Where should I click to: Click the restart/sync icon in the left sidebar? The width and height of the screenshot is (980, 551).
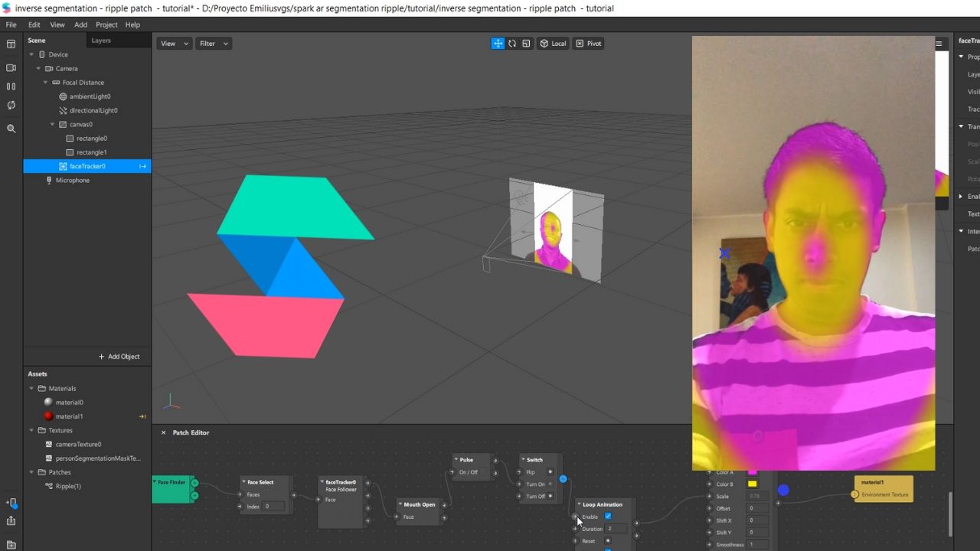11,105
